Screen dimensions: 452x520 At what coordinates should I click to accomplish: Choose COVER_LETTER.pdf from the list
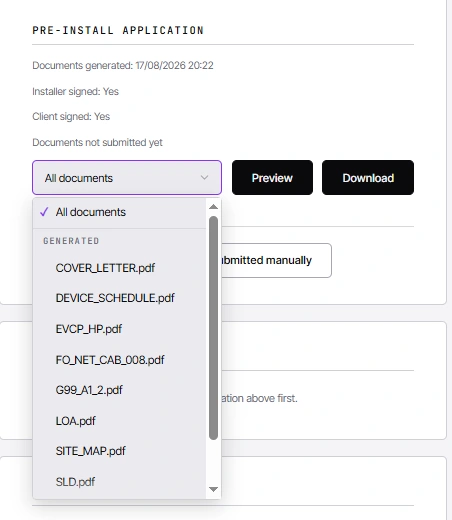pos(119,268)
